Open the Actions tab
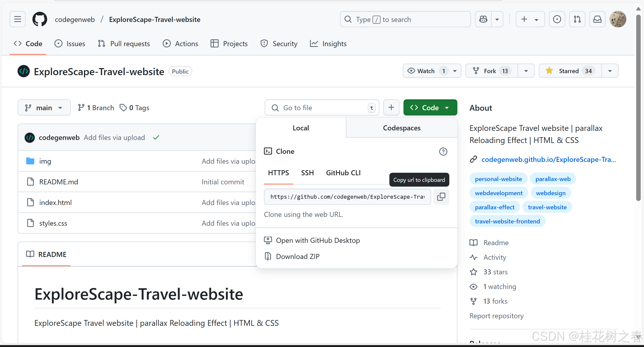 click(x=180, y=44)
